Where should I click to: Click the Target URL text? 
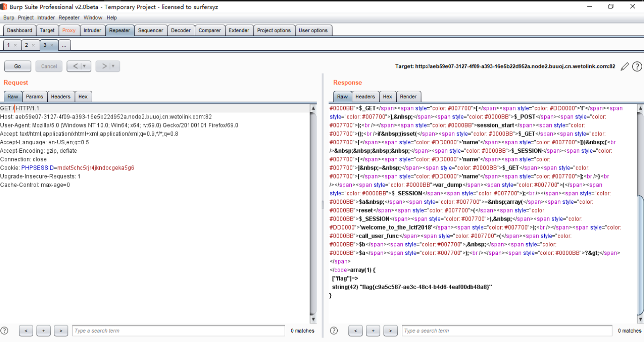(505, 67)
